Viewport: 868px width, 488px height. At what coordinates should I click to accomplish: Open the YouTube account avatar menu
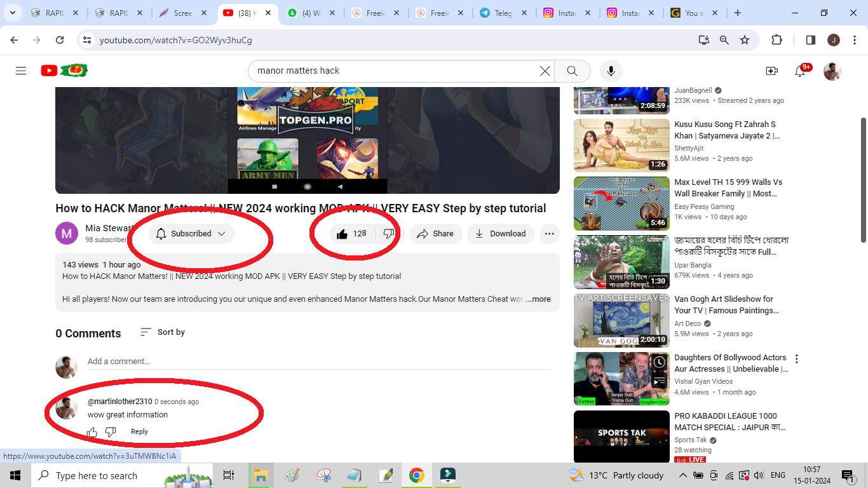coord(832,71)
